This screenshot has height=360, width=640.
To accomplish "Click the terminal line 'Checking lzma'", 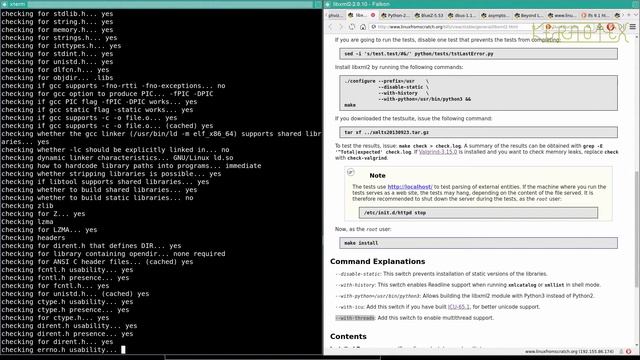I will coord(27,222).
